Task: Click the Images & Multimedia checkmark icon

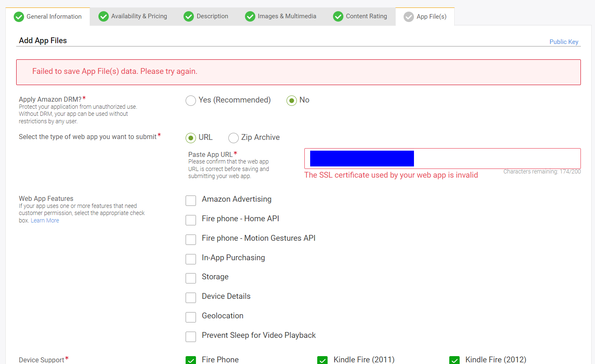Action: point(250,16)
